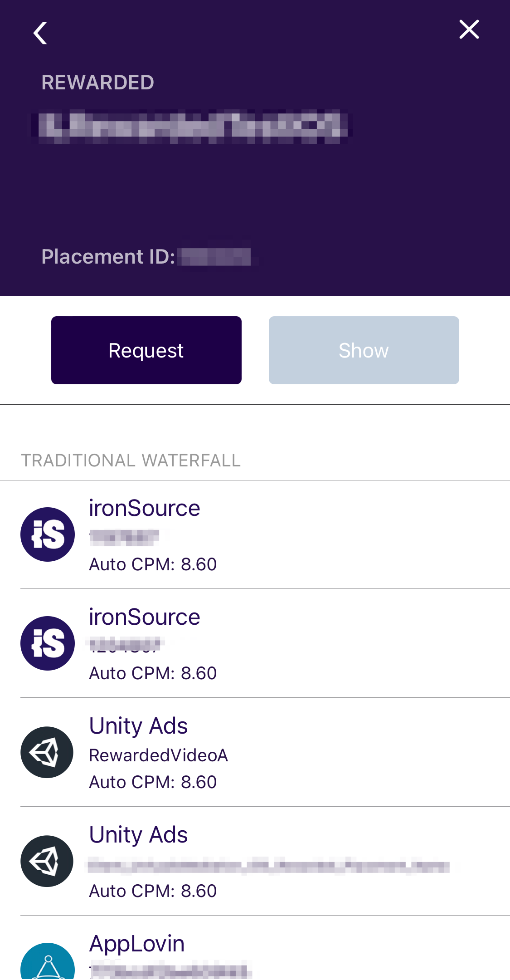Open the first ironSource logo icon
510x980 pixels.
pos(48,534)
